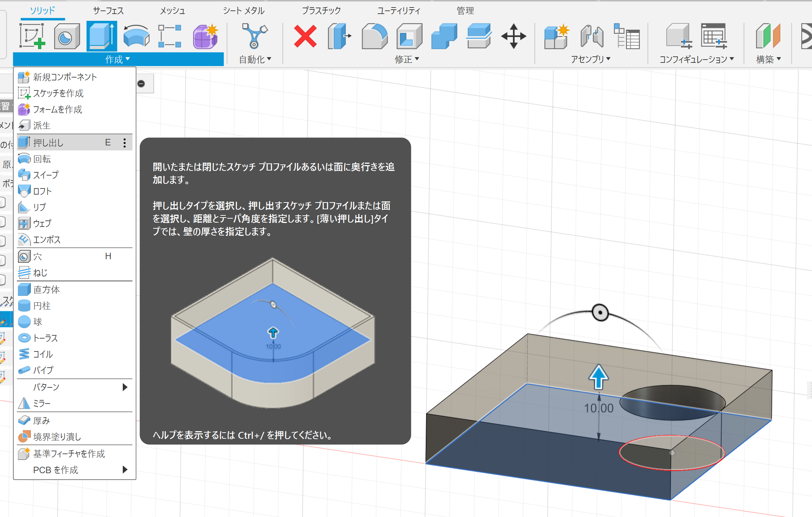812x517 pixels.
Task: Choose 基準フィーチャを作成 menu entry
Action: (x=75, y=453)
